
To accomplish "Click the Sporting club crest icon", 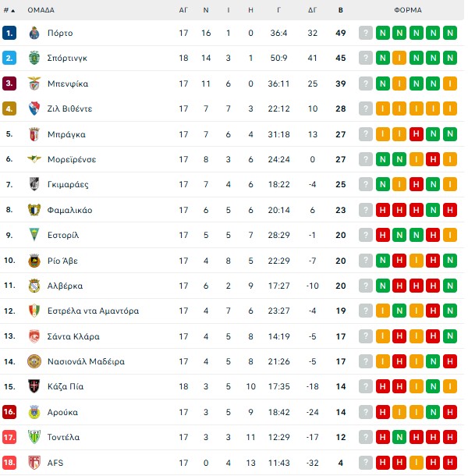I will pyautogui.click(x=34, y=58).
